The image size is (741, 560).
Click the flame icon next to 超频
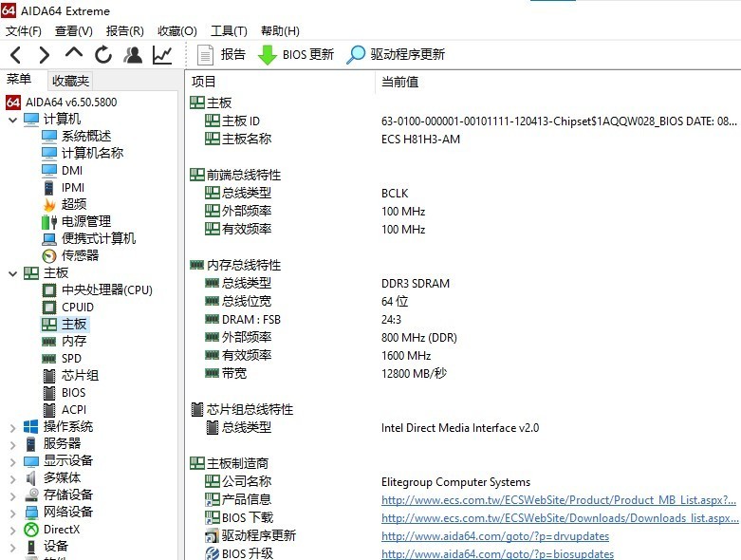[49, 205]
